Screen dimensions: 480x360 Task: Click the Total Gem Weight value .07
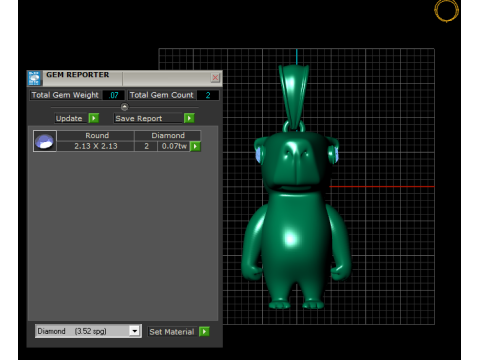pos(114,95)
